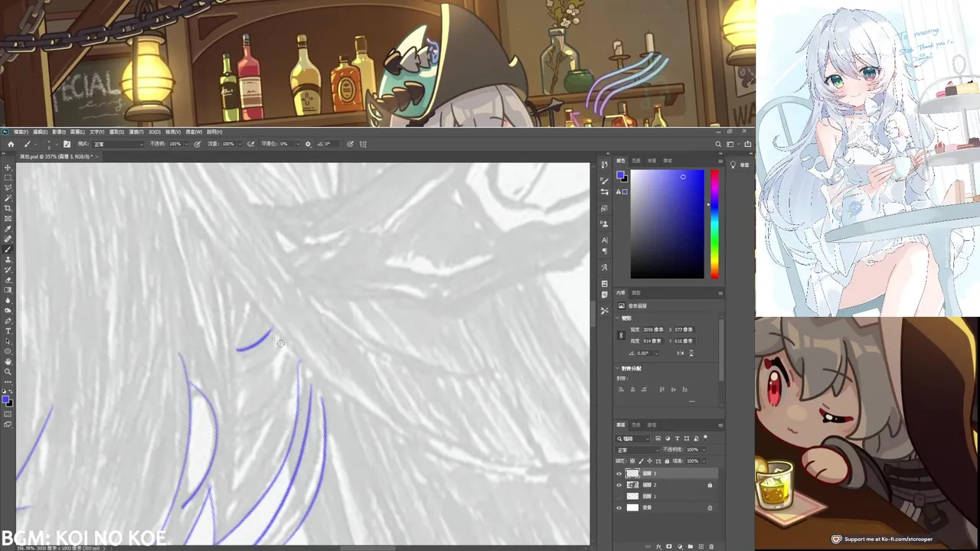Viewport: 980px width, 551px height.
Task: Toggle lock transparent pixels in layers panel
Action: point(632,461)
